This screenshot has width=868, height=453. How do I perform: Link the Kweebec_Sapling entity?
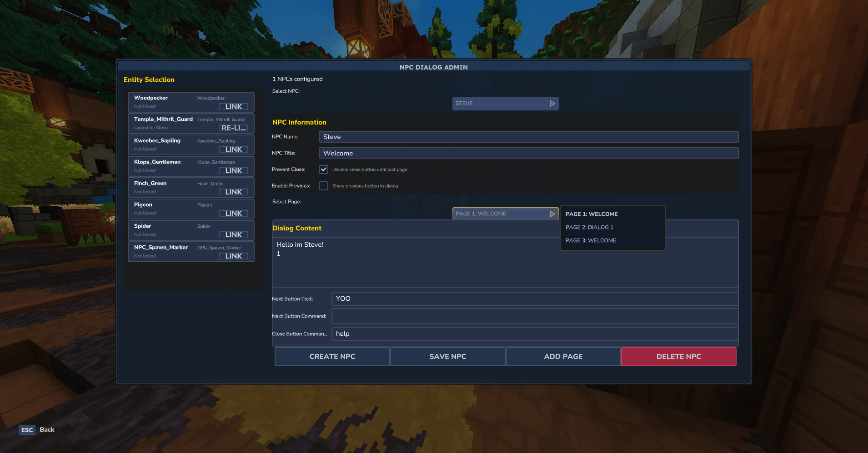coord(233,149)
